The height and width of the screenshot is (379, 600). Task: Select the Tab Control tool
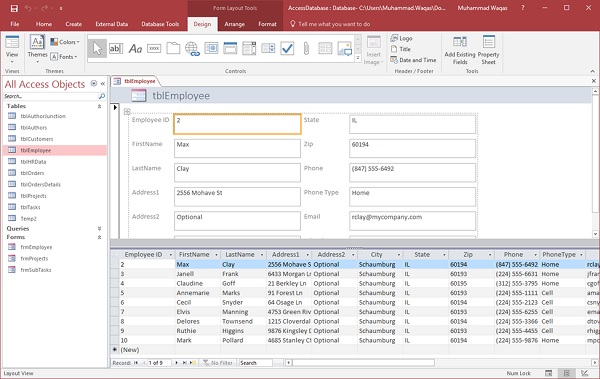pyautogui.click(x=173, y=49)
